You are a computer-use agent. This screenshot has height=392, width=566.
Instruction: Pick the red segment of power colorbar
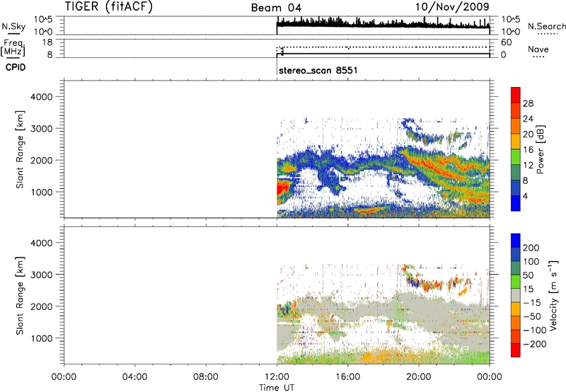516,95
